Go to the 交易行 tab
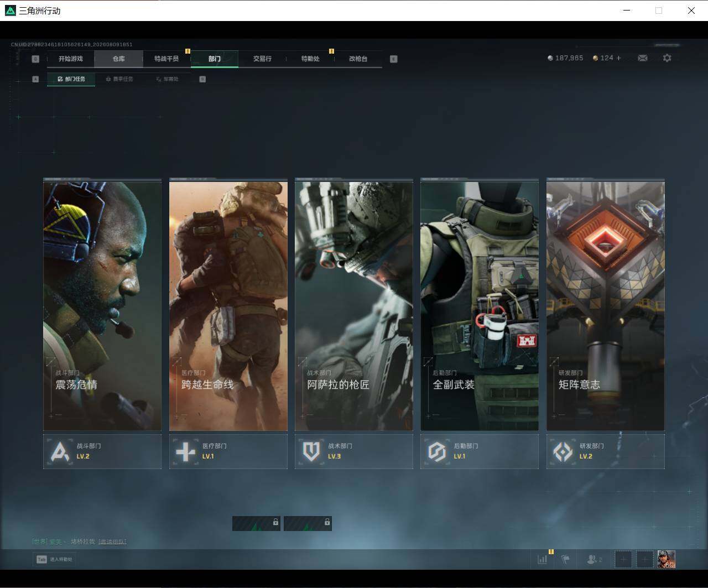The height and width of the screenshot is (588, 708). (262, 59)
